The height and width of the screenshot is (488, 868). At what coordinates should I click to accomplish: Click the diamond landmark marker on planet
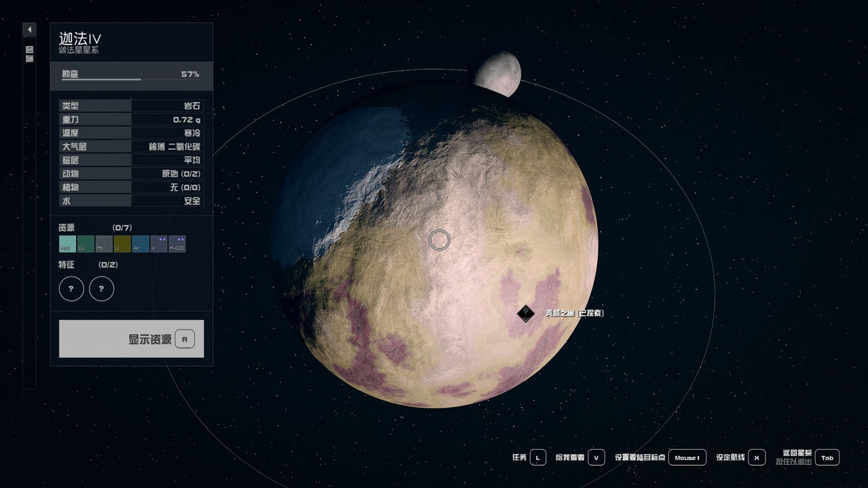tap(525, 313)
